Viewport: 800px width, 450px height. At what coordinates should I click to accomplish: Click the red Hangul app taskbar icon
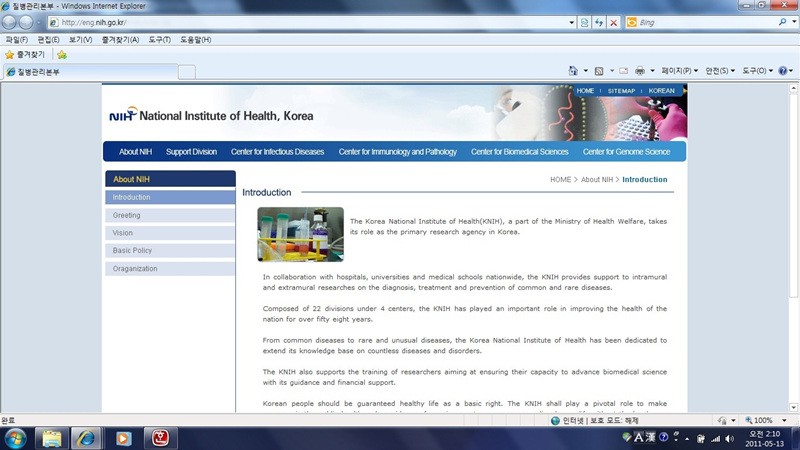(160, 438)
